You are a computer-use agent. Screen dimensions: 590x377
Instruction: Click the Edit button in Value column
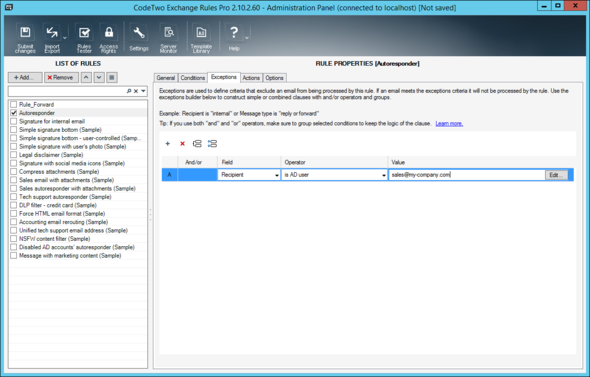coord(556,175)
